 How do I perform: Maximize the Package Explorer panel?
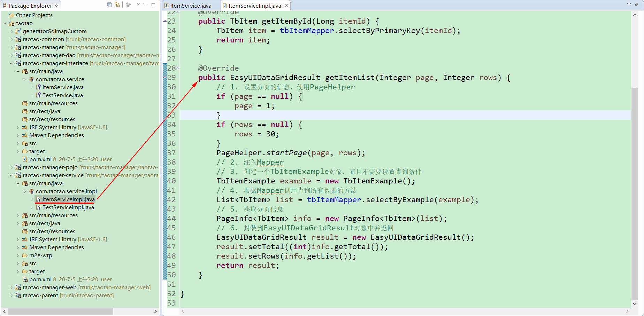[x=153, y=5]
